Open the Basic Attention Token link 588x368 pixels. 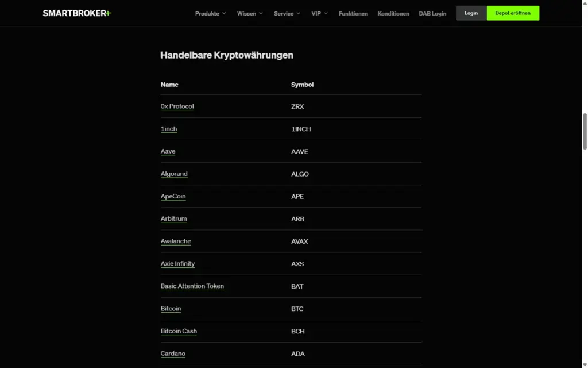[x=192, y=286]
